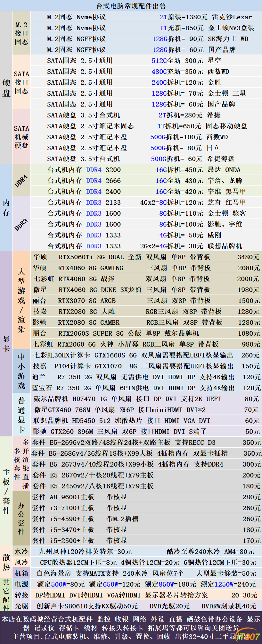The width and height of the screenshot is (262, 644).
Task: Click the 戴尔品牌机HD7470 row
Action: (x=146, y=399)
